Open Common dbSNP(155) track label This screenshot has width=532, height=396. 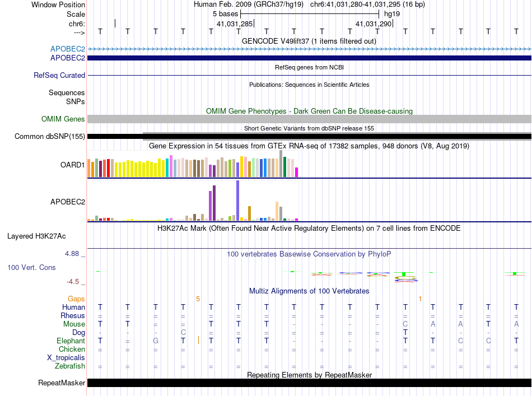point(49,137)
